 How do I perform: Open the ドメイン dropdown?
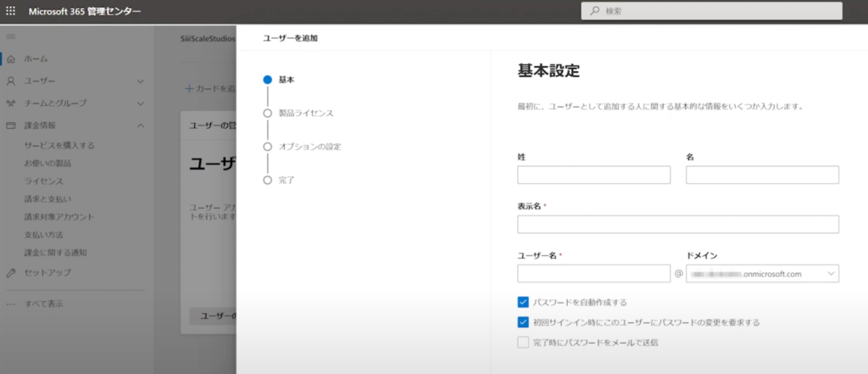(x=762, y=273)
